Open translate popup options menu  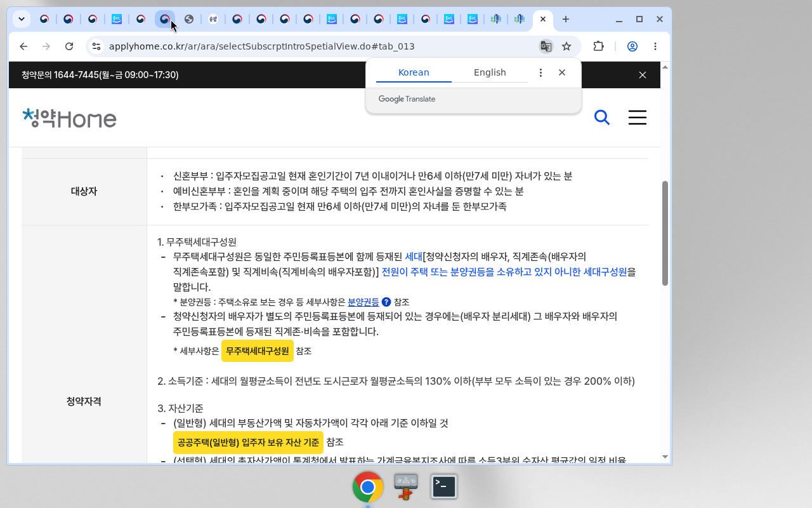(540, 72)
